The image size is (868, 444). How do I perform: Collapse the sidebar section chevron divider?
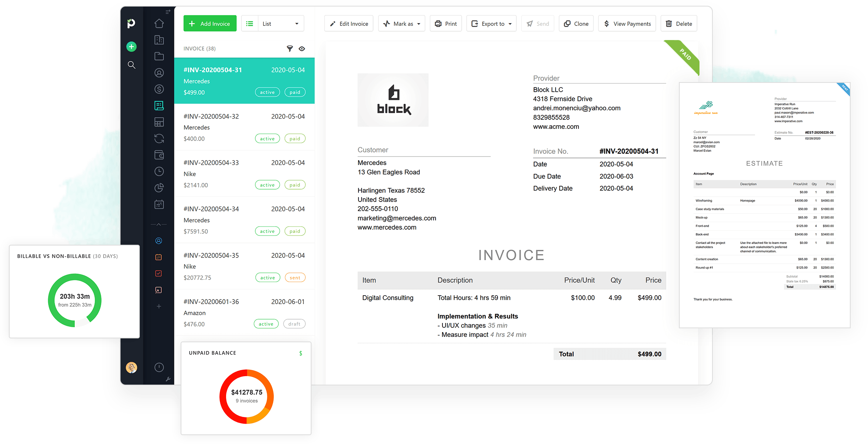(x=159, y=224)
